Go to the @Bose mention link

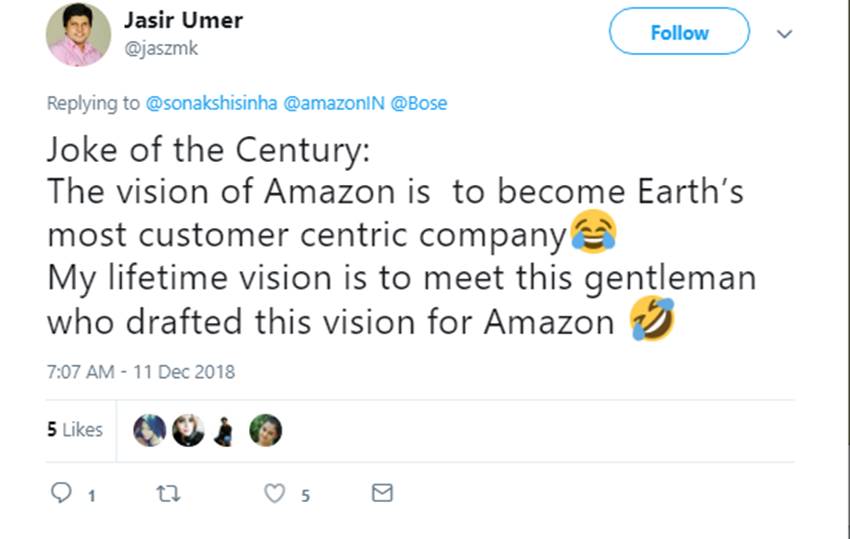(x=425, y=104)
